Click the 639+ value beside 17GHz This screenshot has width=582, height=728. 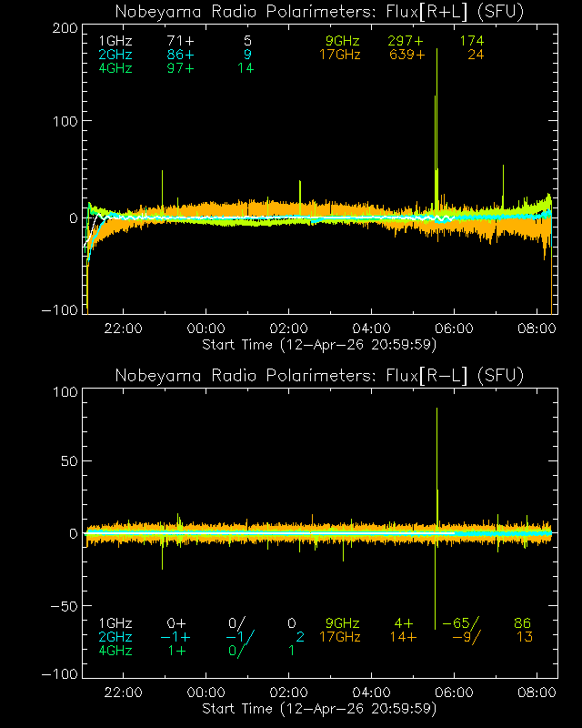(406, 55)
